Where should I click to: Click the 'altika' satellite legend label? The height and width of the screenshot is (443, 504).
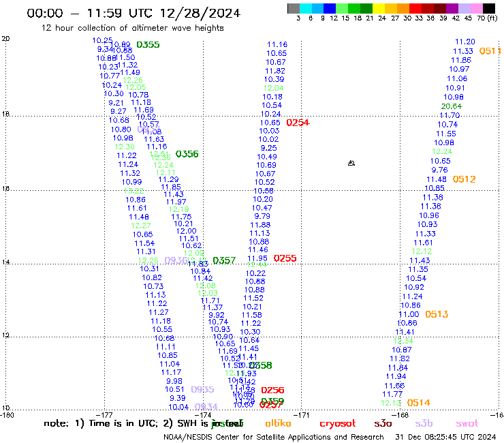click(x=278, y=423)
